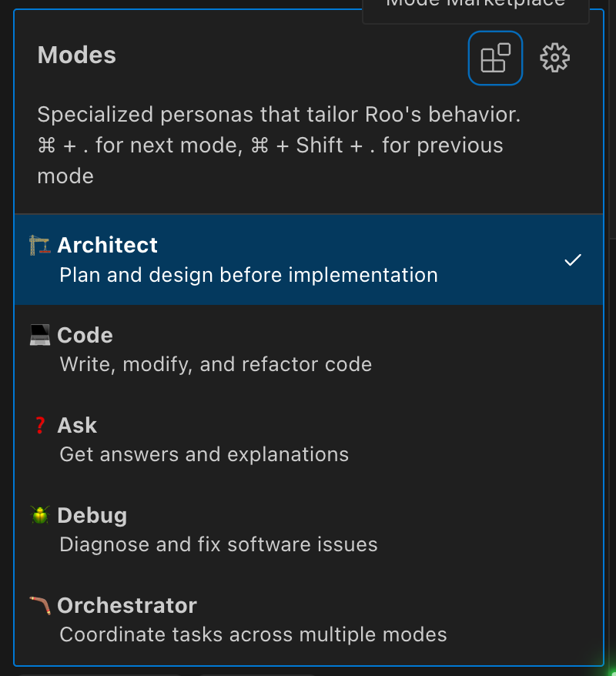Click the 'Specialized personas that tailor Roo's behavior' text
This screenshot has width=616, height=676.
coord(279,115)
